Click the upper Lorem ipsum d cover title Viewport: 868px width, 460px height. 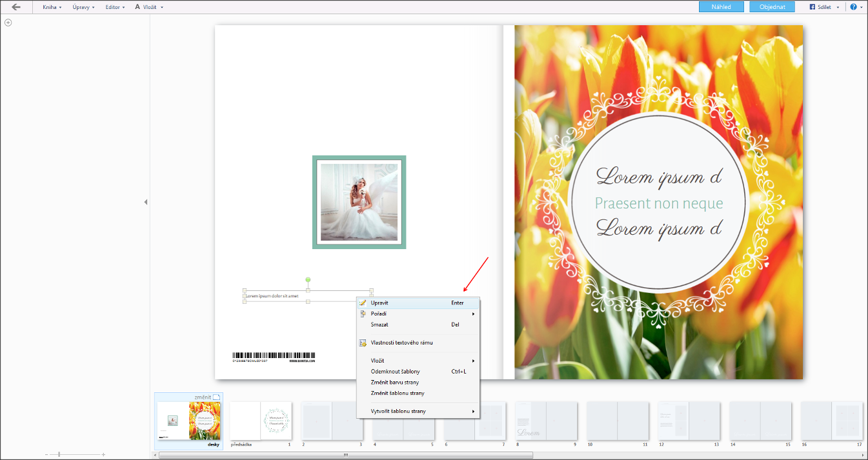(659, 176)
